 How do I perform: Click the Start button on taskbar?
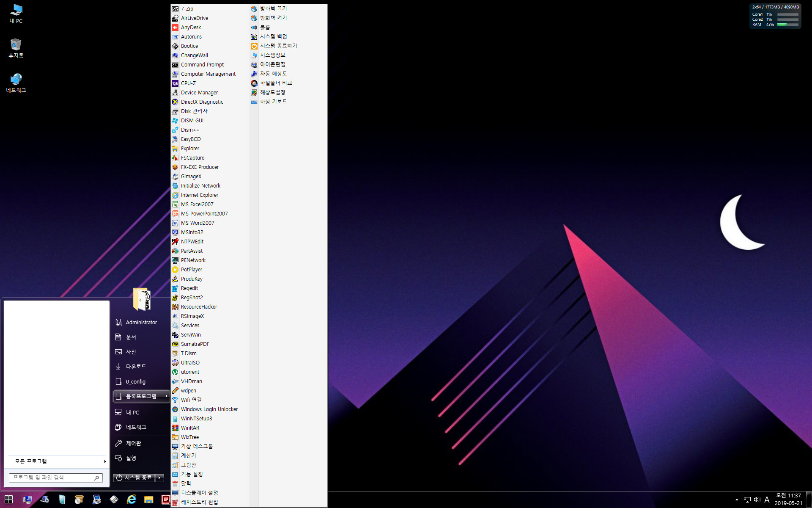(x=8, y=500)
